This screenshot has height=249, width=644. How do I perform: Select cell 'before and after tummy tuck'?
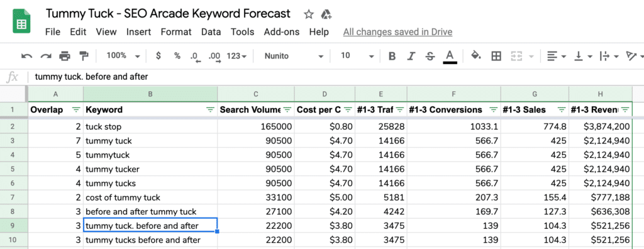[x=150, y=212]
